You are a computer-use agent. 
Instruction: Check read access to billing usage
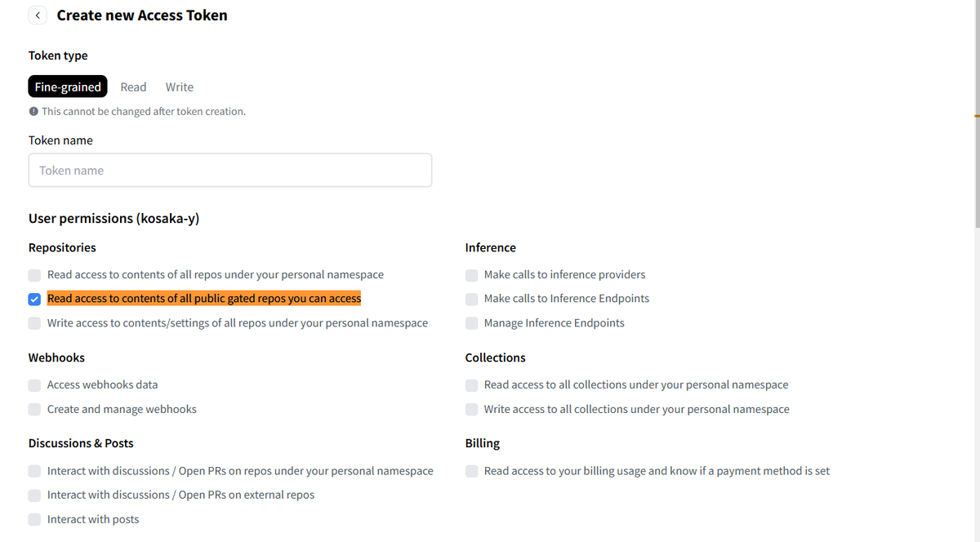[472, 471]
